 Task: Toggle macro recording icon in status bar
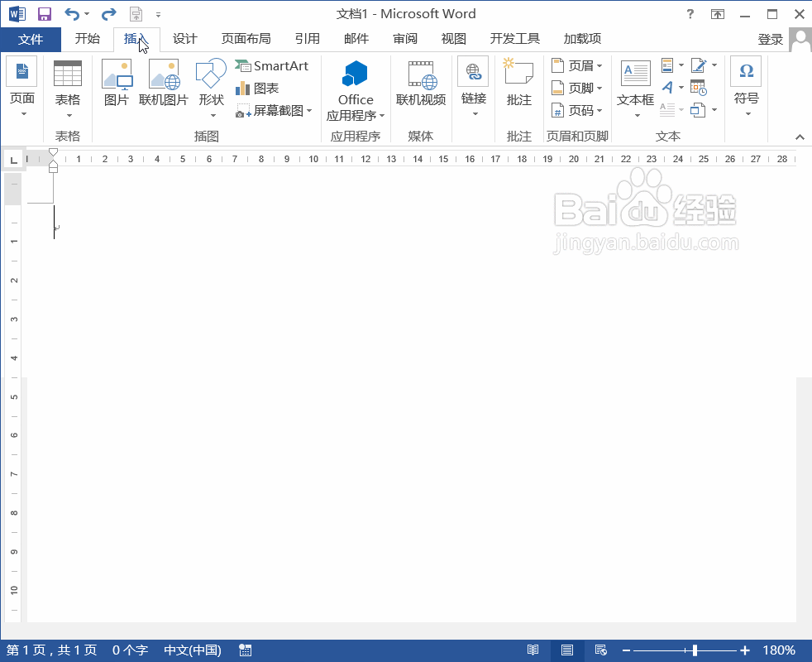click(x=246, y=650)
